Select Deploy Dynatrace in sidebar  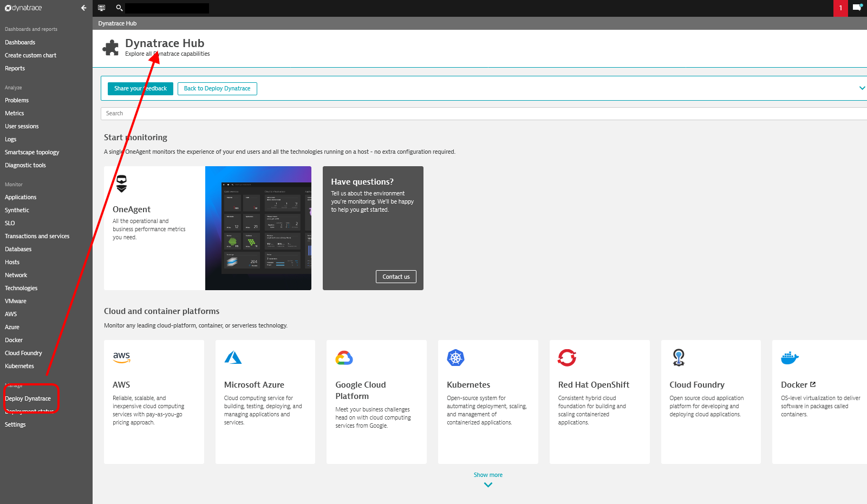28,398
